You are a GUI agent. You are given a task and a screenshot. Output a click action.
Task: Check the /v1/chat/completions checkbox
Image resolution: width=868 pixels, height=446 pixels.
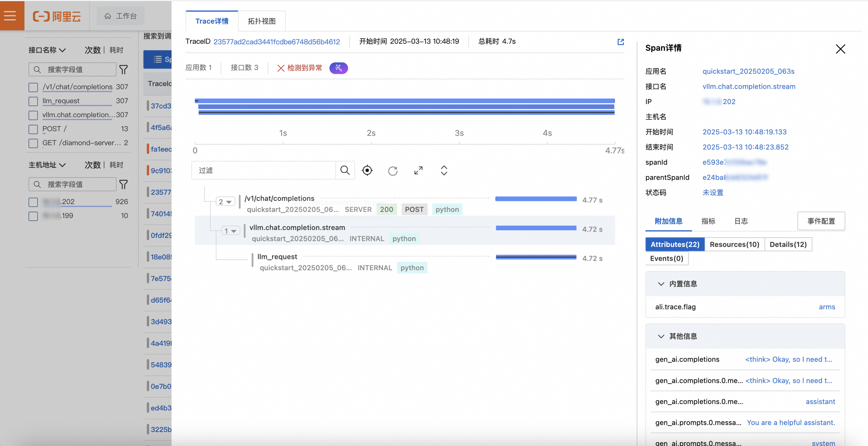point(33,87)
